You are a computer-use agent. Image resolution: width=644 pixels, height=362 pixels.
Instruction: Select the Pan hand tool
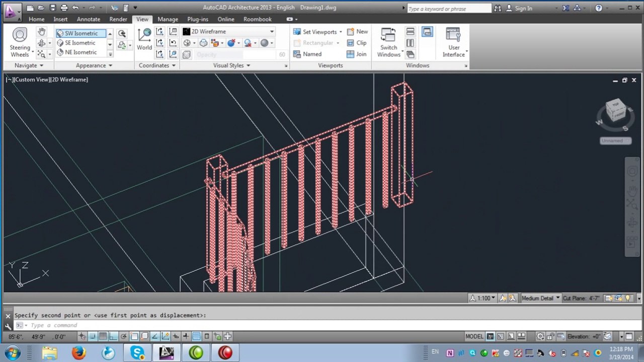(x=41, y=32)
